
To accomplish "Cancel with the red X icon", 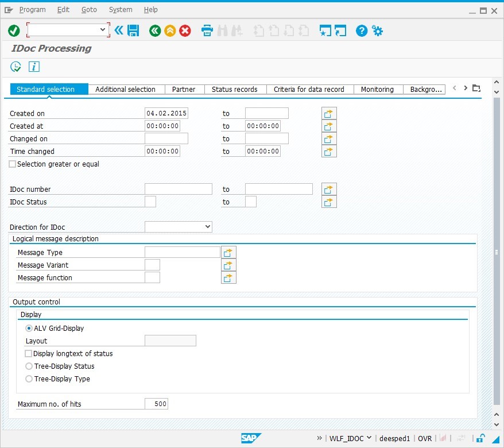I will pyautogui.click(x=185, y=30).
